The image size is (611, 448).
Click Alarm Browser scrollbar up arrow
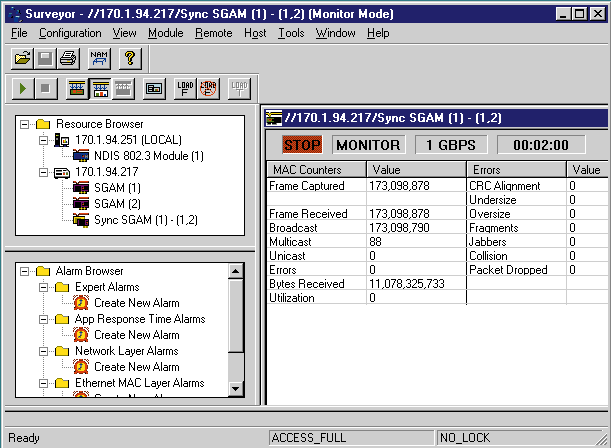tap(235, 271)
